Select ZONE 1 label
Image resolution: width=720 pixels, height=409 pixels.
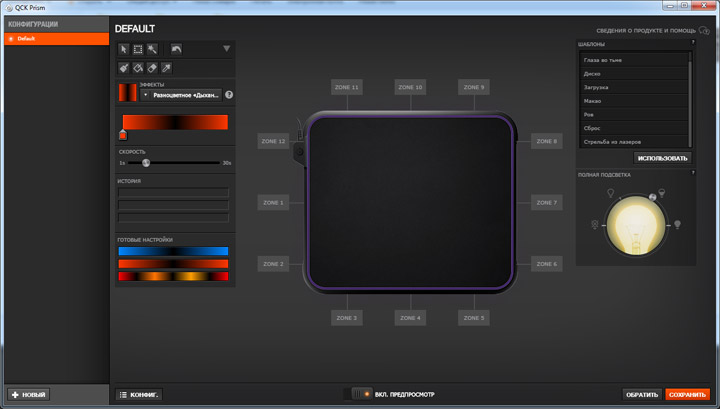273,202
